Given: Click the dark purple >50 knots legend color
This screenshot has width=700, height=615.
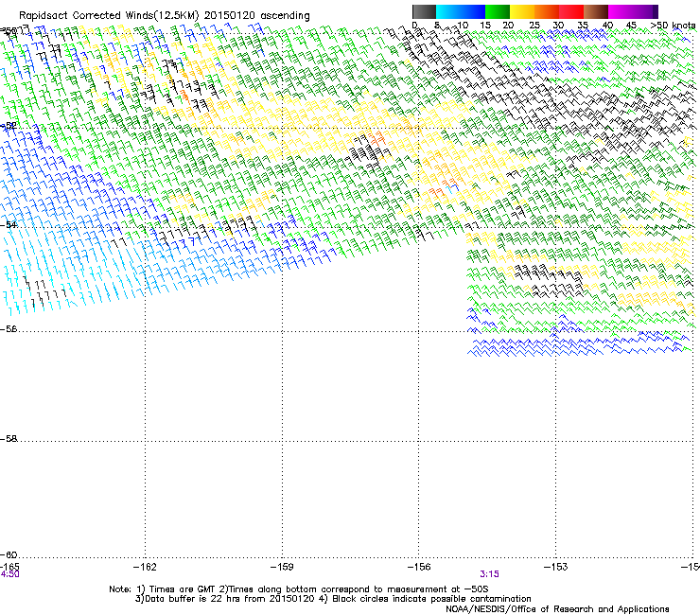Looking at the screenshot, I should [656, 11].
